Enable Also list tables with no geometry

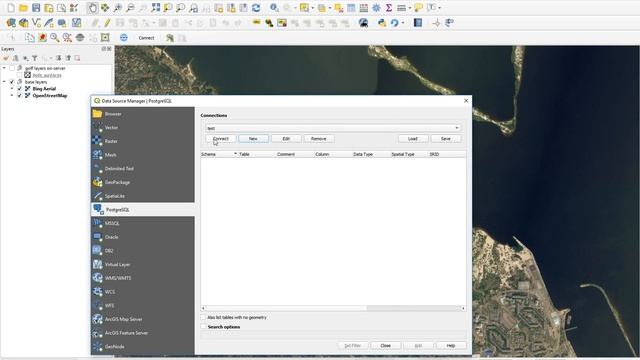203,317
